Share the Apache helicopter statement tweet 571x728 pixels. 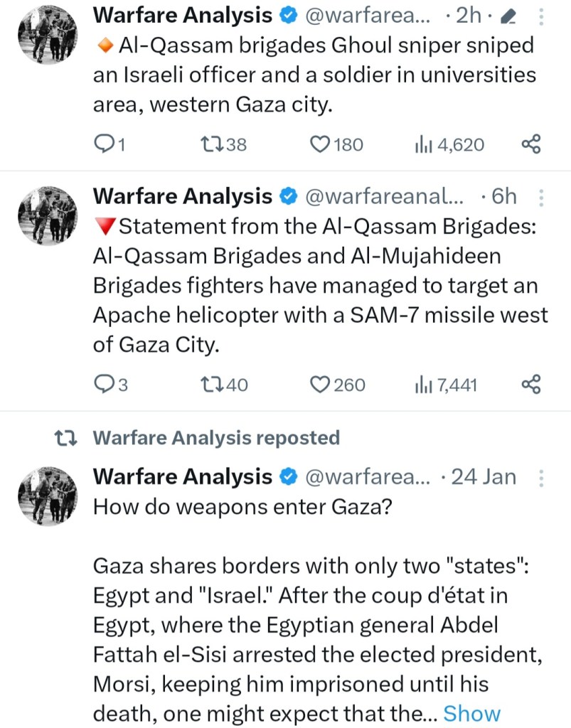[x=531, y=385]
